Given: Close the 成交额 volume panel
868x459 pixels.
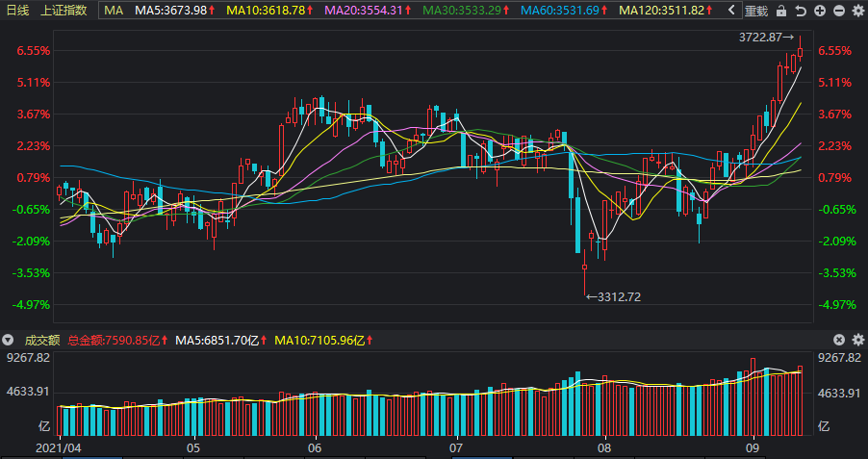Looking at the screenshot, I should (839, 340).
